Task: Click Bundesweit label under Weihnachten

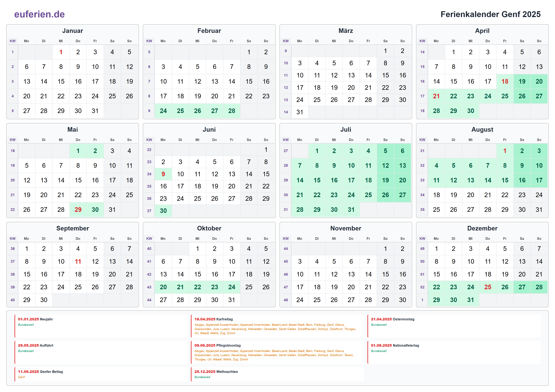Action: [202, 377]
